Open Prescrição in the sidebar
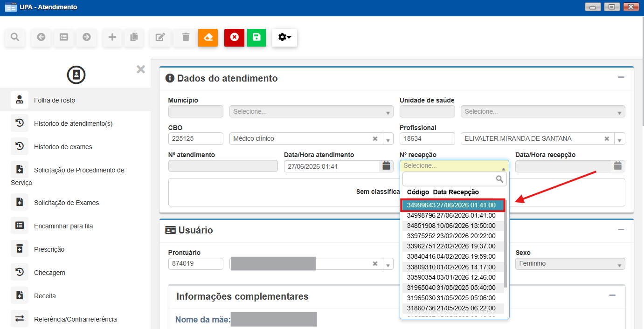Viewport: 644px width, 329px height. [49, 249]
